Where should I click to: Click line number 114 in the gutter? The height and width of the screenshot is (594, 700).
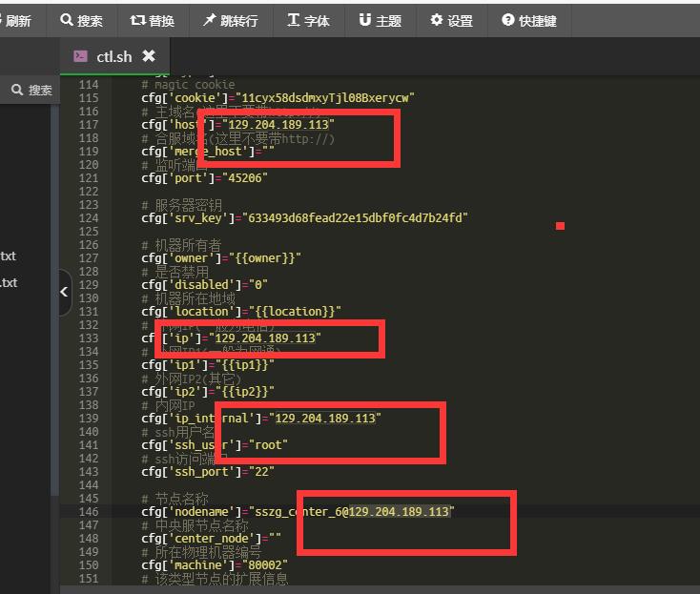(88, 85)
